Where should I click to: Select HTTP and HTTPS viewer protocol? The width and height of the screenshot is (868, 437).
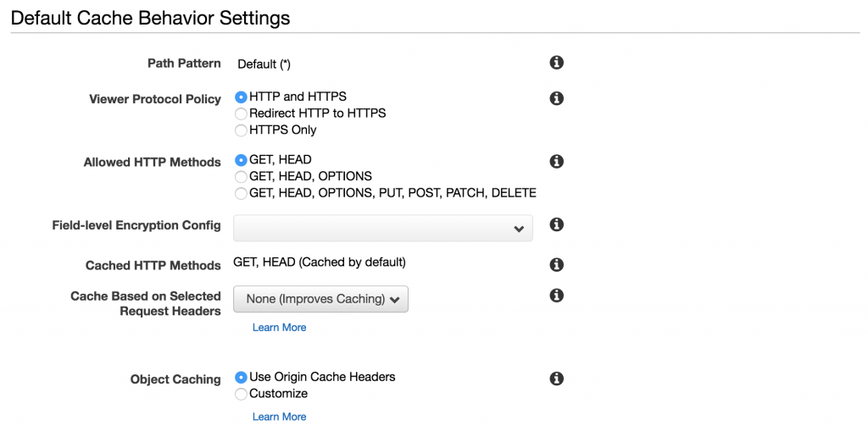pyautogui.click(x=242, y=97)
